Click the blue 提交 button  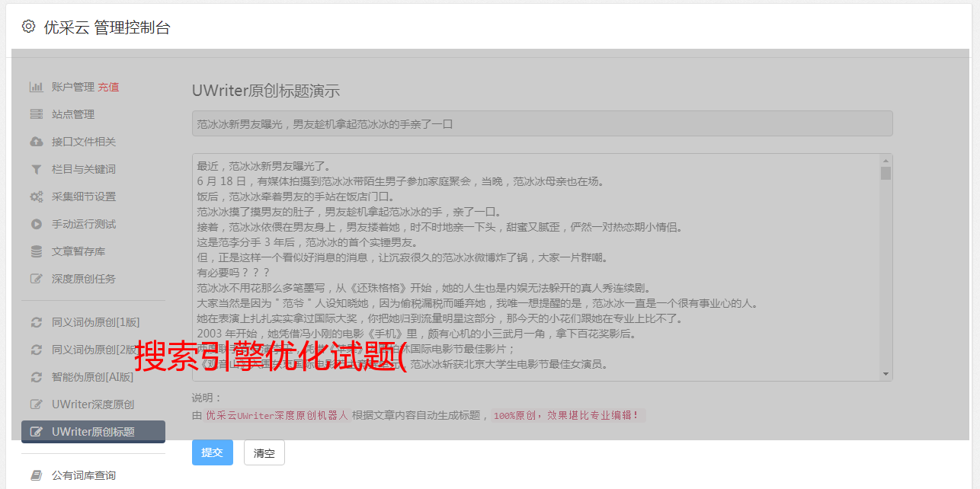pyautogui.click(x=213, y=452)
